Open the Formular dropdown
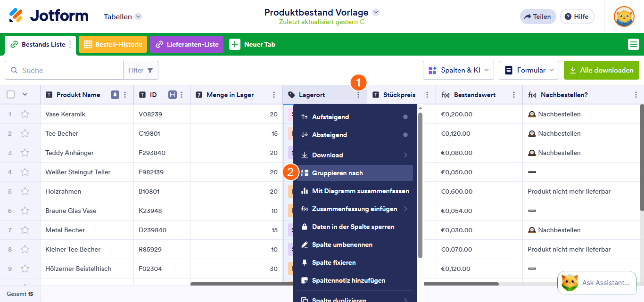Viewport: 644px width, 302px height. pyautogui.click(x=528, y=70)
